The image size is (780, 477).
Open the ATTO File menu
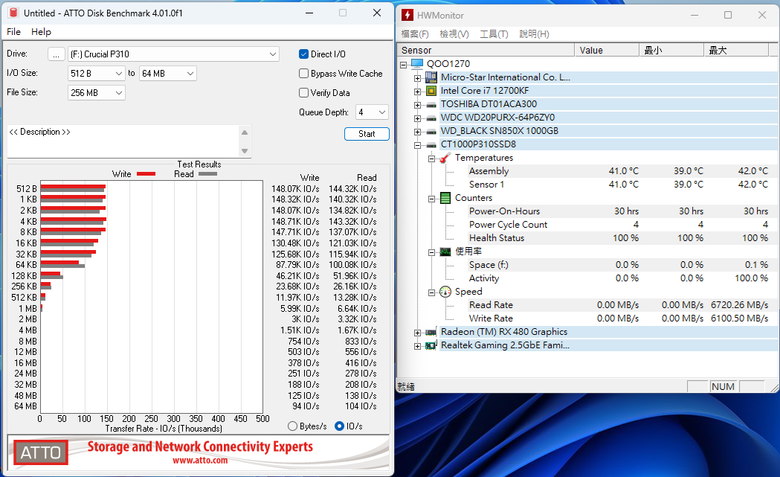(13, 32)
